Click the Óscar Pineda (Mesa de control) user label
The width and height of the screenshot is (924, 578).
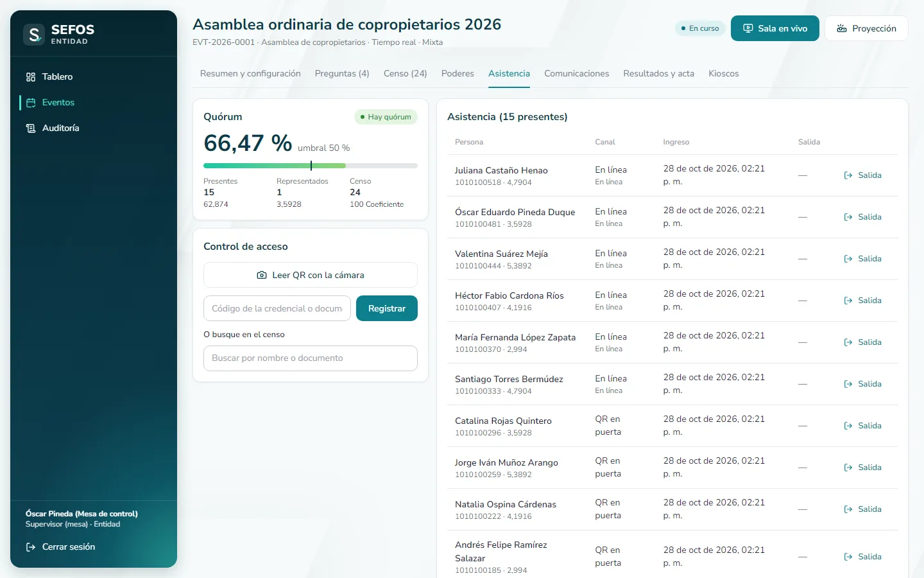81,514
